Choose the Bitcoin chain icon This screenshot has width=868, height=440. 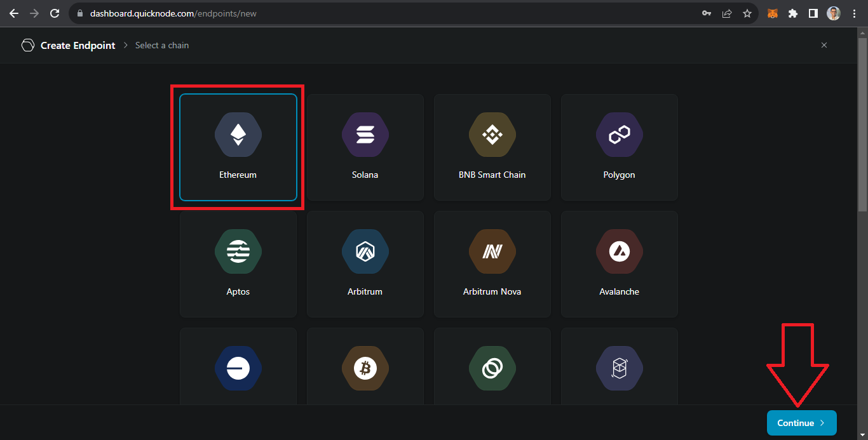click(365, 368)
